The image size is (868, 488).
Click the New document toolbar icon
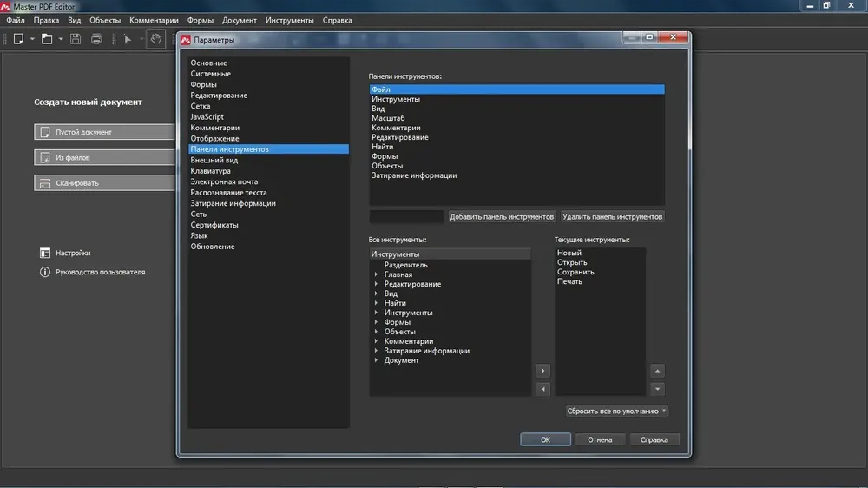(x=19, y=39)
